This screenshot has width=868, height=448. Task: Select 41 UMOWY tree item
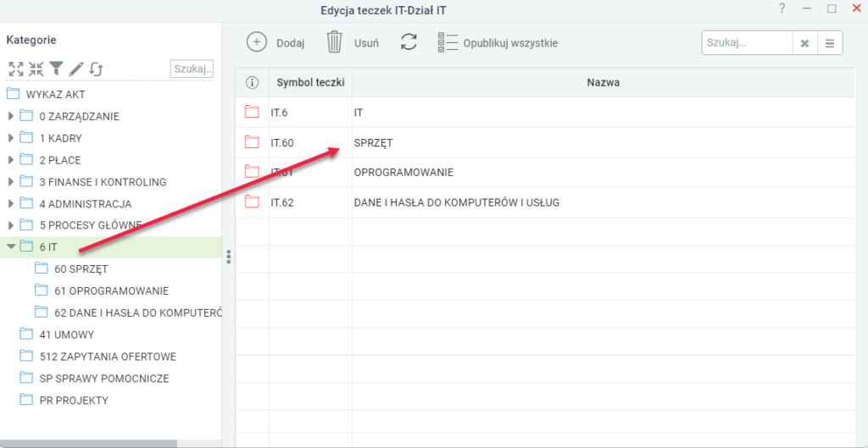point(66,335)
